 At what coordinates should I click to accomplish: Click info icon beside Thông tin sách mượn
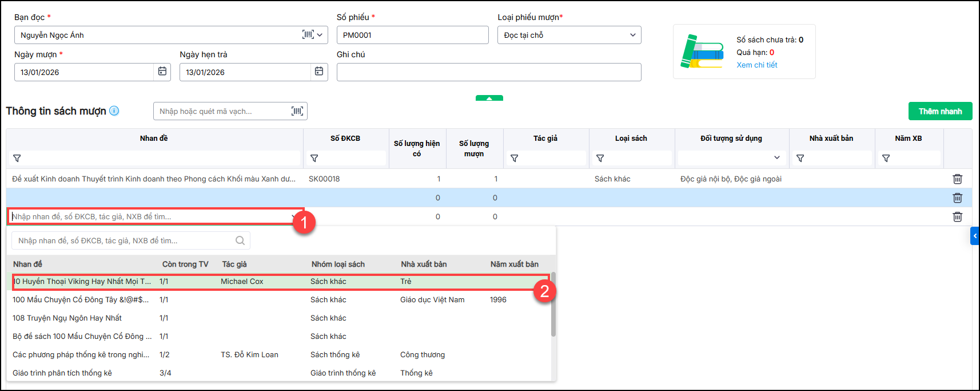pos(114,111)
